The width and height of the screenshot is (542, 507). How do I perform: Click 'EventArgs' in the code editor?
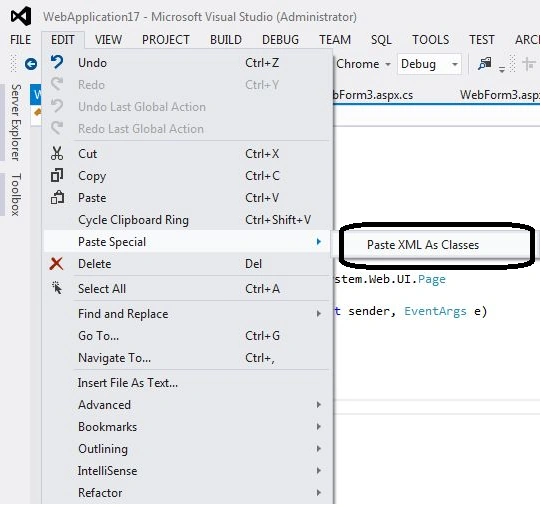point(435,311)
